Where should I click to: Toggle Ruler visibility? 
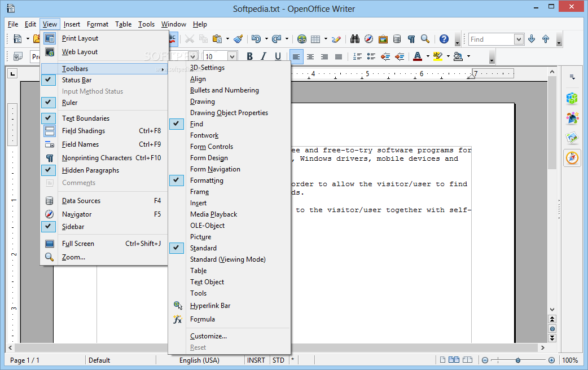[x=104, y=102]
